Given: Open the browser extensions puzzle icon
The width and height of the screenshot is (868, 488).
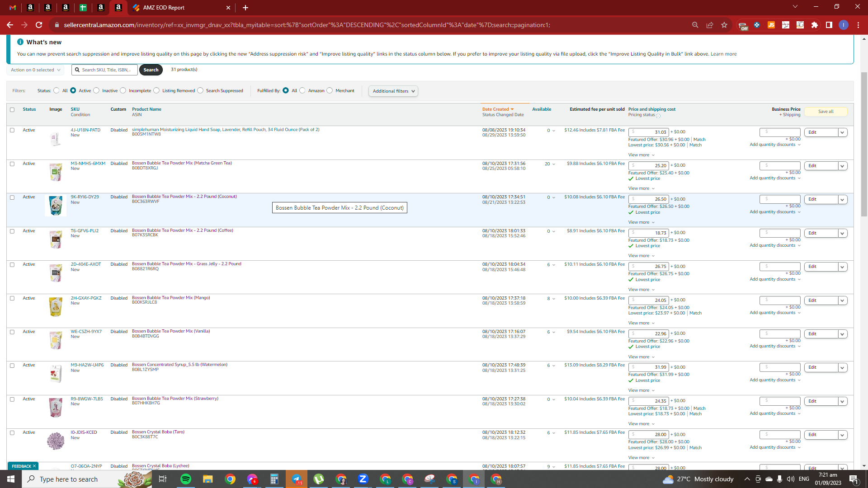Looking at the screenshot, I should (x=815, y=25).
